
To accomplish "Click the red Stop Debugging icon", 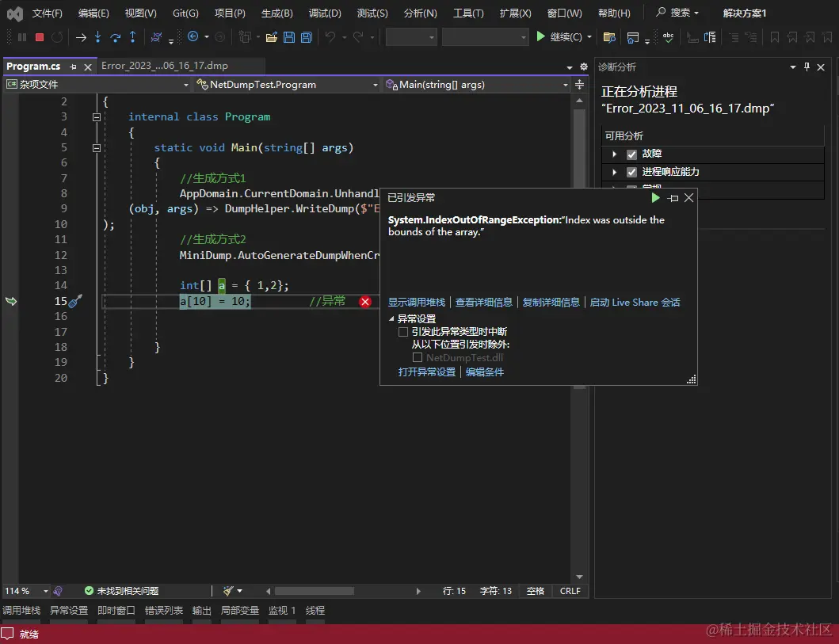I will point(39,37).
